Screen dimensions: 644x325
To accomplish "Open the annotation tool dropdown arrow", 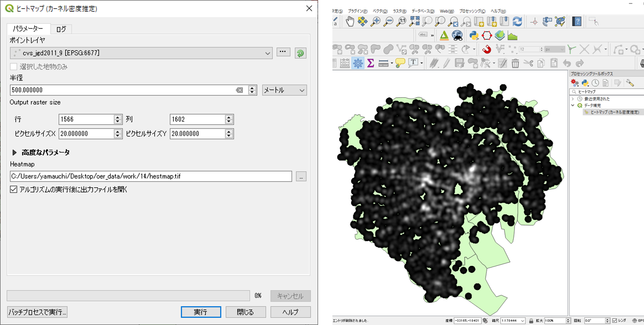I will click(422, 63).
